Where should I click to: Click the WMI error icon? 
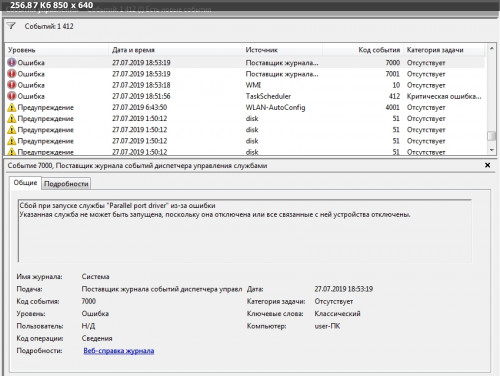coord(12,85)
